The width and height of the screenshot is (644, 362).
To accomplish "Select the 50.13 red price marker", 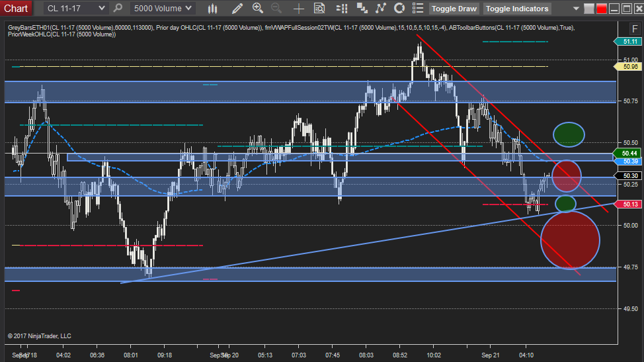I will click(627, 204).
